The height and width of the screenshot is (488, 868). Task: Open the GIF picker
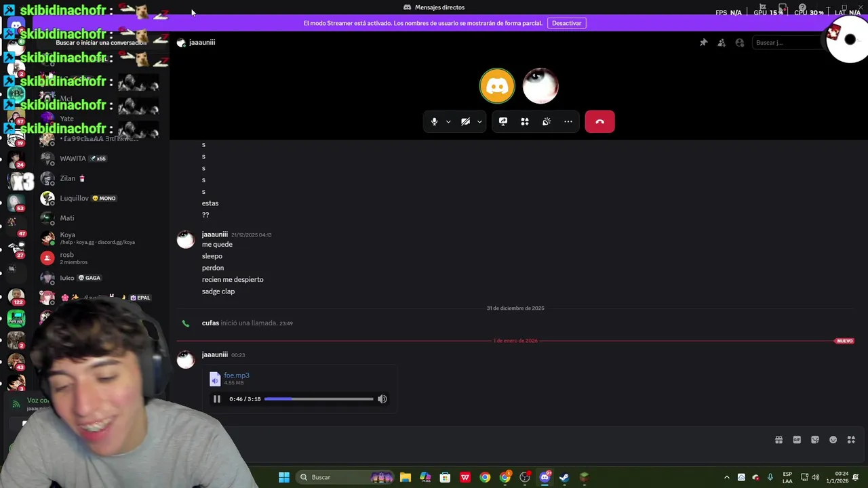tap(797, 440)
